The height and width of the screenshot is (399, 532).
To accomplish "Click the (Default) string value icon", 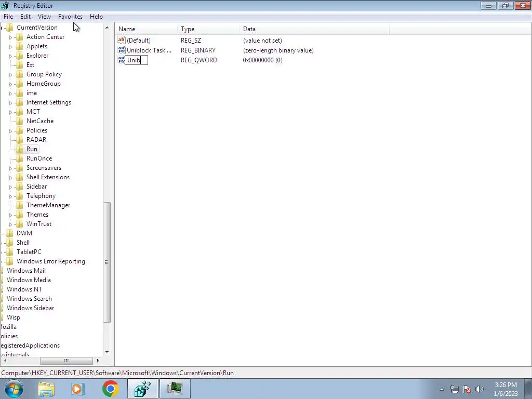I will tap(122, 40).
